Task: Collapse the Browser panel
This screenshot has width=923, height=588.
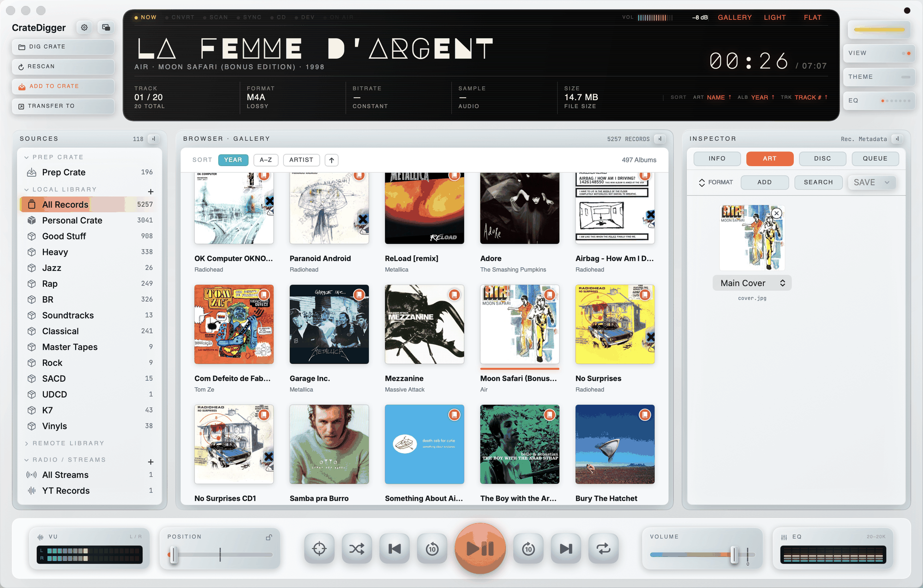Action: 660,139
